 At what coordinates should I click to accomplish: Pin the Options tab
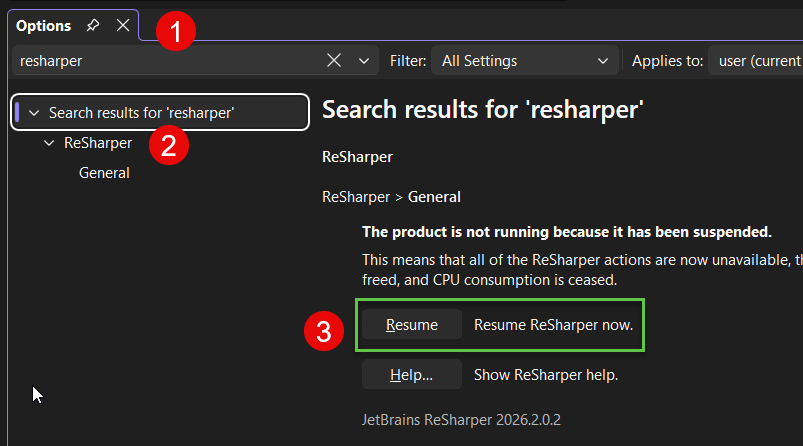(93, 25)
